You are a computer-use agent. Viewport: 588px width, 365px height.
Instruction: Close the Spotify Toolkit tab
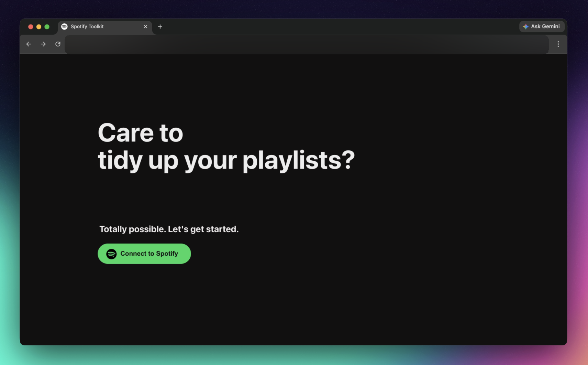coord(145,26)
